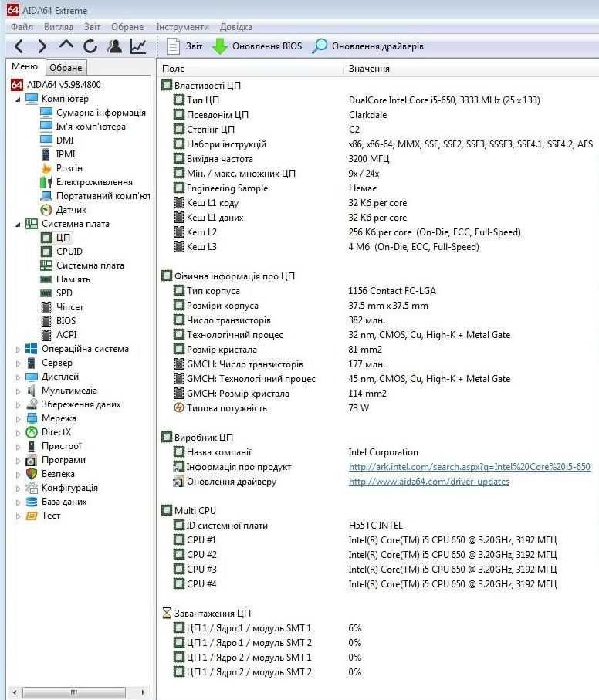Open the Довідка menu
The width and height of the screenshot is (599, 700).
tap(235, 27)
